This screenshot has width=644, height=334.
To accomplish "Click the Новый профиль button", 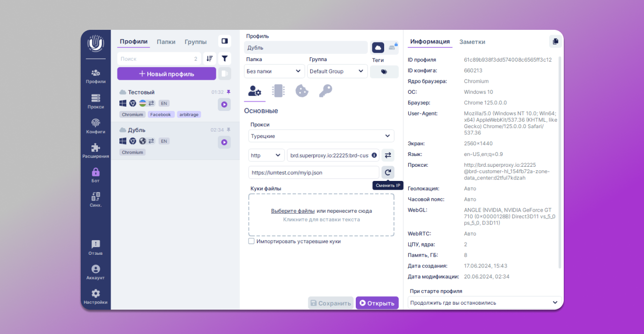I will 166,74.
